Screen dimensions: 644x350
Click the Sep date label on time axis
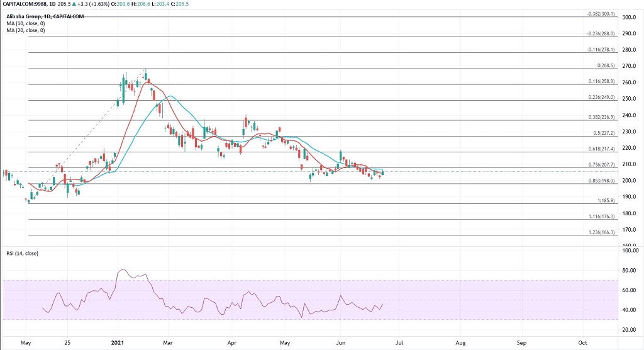tap(521, 342)
